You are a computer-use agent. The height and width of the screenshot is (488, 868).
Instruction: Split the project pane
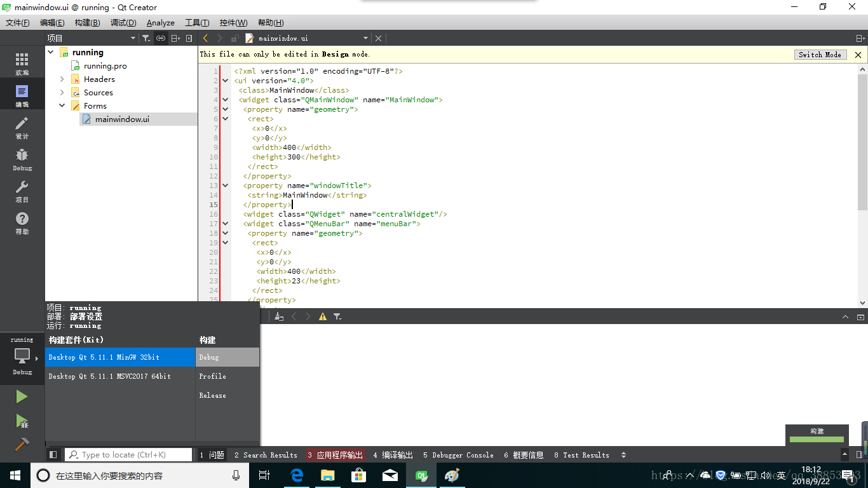click(x=176, y=38)
